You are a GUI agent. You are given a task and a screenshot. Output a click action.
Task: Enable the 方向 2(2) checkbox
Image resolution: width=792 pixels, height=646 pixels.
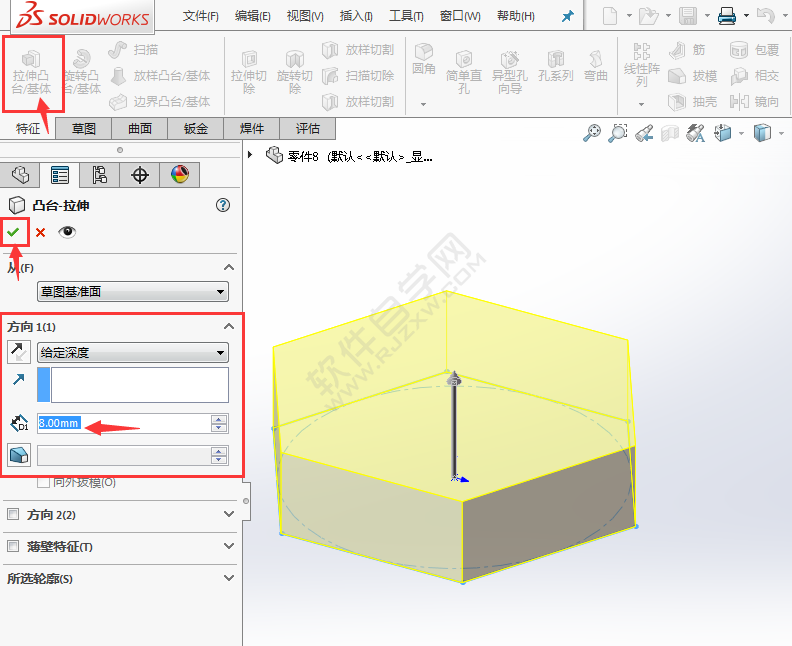coord(13,514)
